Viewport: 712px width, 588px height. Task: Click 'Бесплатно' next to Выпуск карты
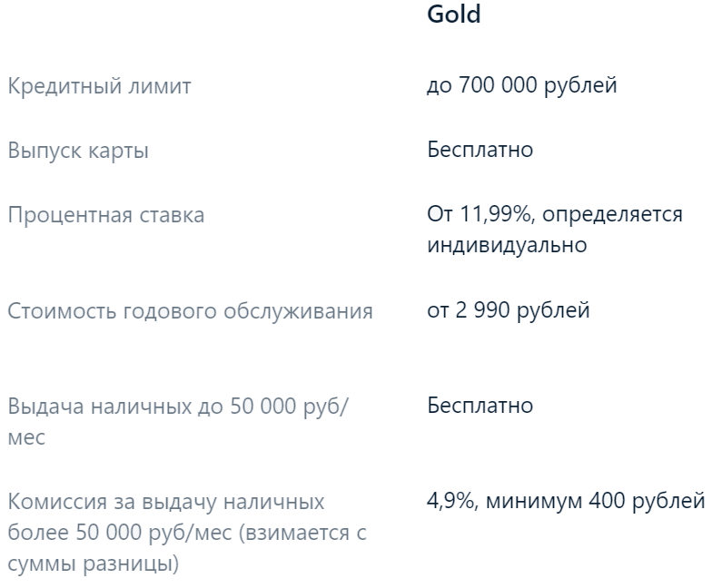pos(480,150)
